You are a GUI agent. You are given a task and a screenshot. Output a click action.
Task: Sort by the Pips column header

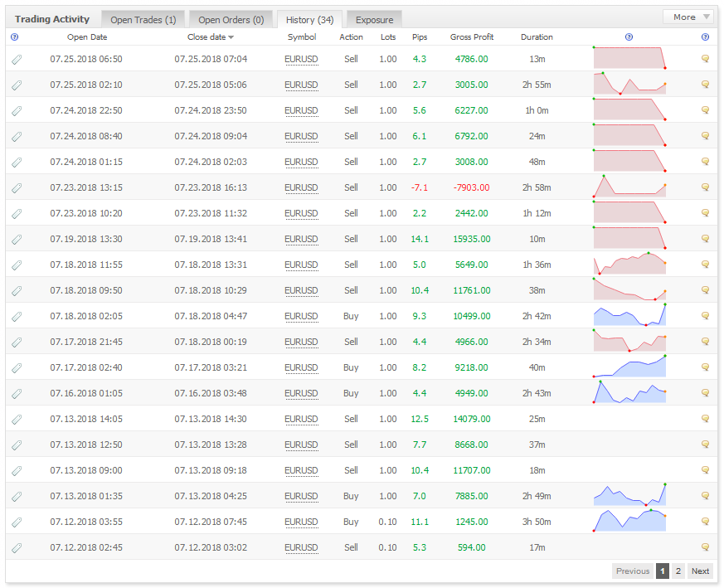420,37
